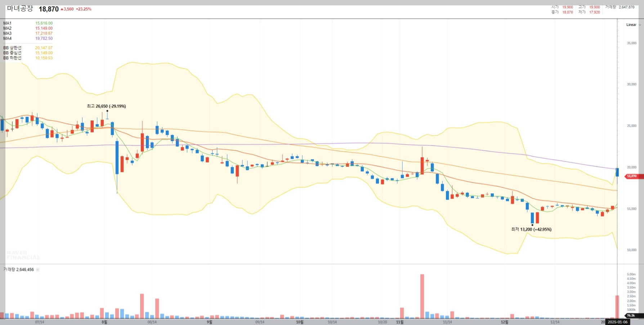This screenshot has width=644, height=325.
Task: Click the 거래량 2,647,870 value in the header
Action: point(627,7)
